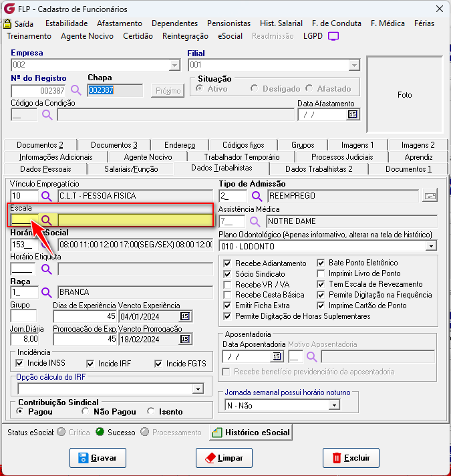Click the application logo in title bar

point(9,9)
